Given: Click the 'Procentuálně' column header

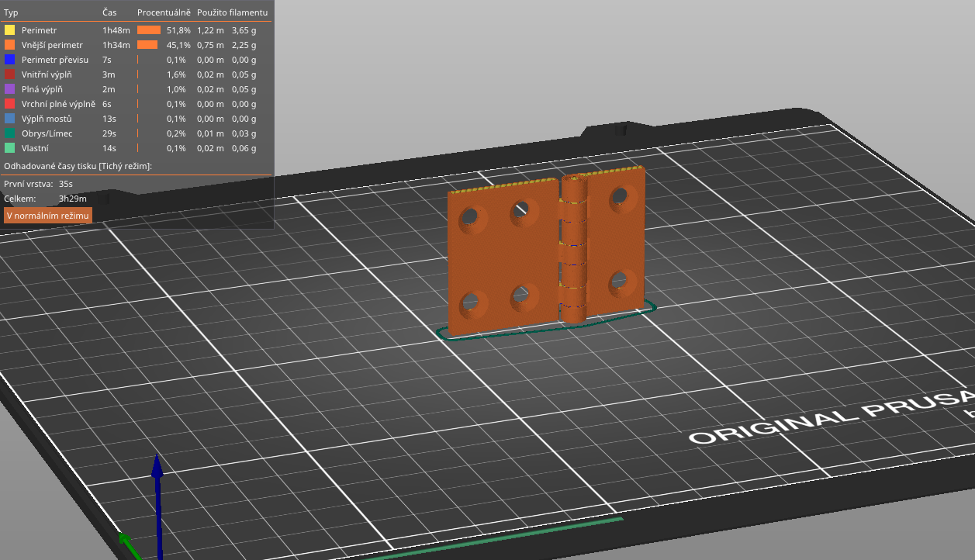Looking at the screenshot, I should coord(164,12).
